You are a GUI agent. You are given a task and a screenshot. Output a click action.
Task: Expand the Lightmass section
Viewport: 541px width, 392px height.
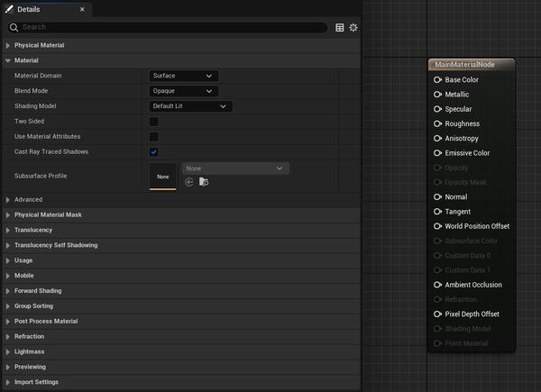[7, 352]
